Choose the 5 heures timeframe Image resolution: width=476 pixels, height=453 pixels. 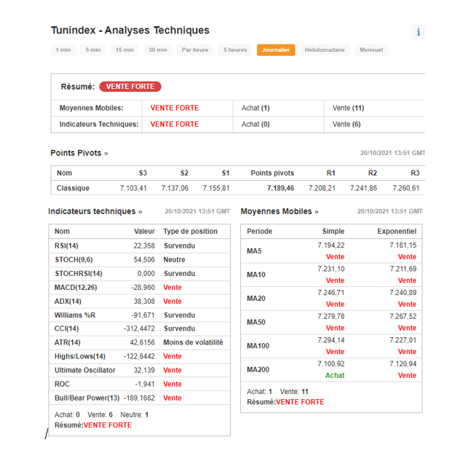[x=235, y=50]
